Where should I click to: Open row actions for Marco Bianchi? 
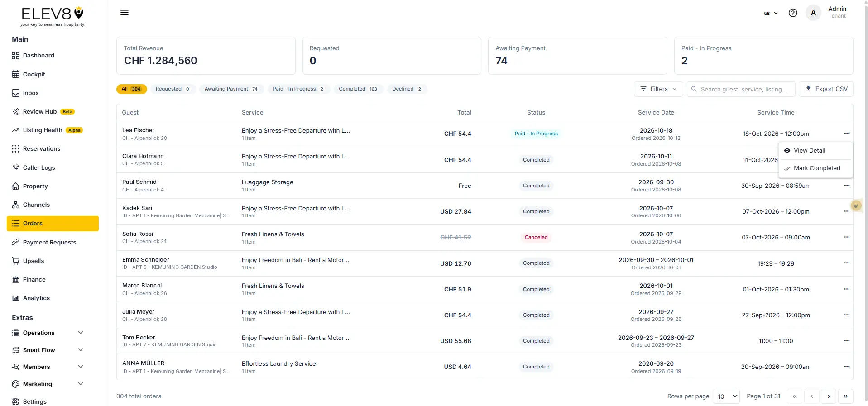point(847,289)
